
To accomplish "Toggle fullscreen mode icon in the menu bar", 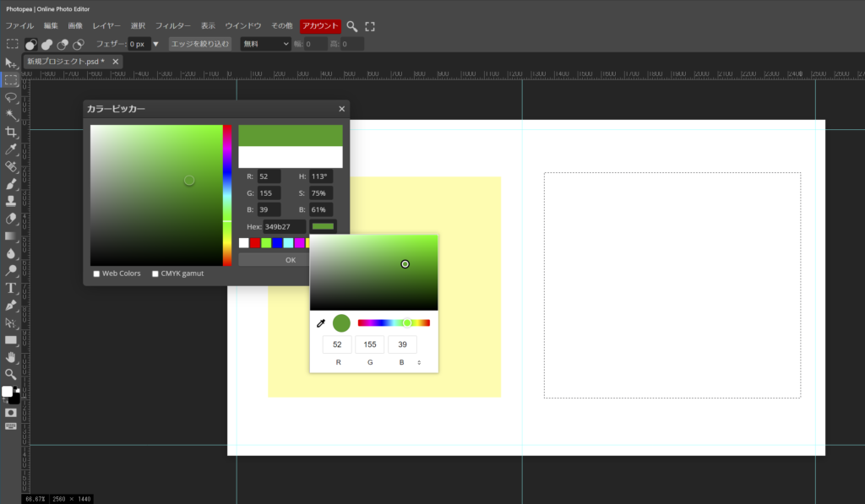I will click(370, 26).
